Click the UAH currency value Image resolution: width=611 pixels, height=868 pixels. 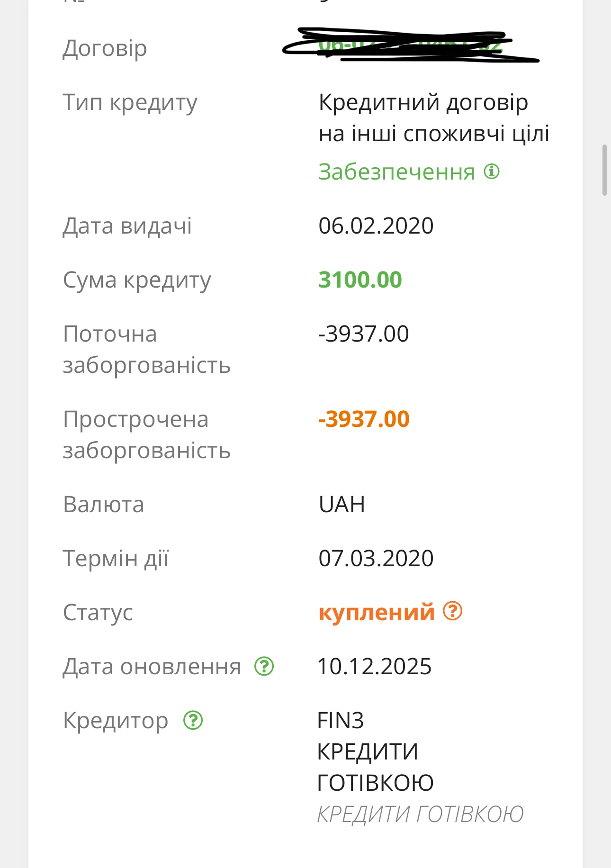(342, 504)
